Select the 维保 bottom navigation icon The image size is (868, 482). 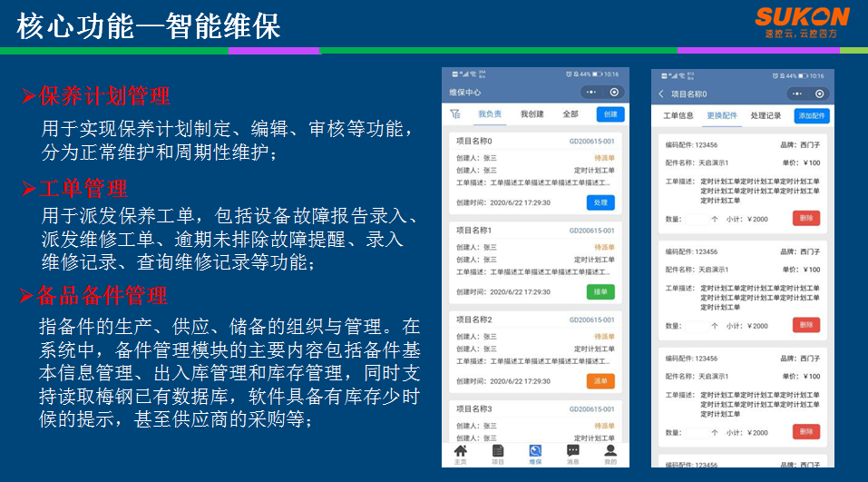click(535, 451)
